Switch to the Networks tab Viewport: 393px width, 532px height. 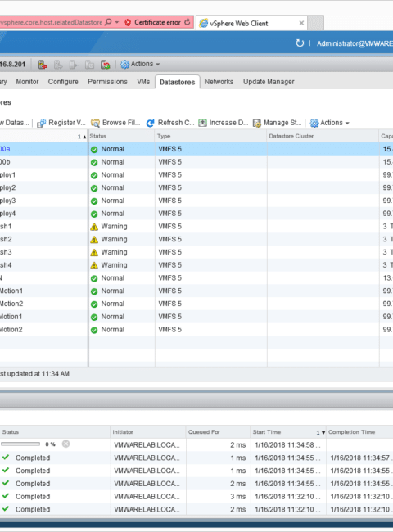coord(219,82)
